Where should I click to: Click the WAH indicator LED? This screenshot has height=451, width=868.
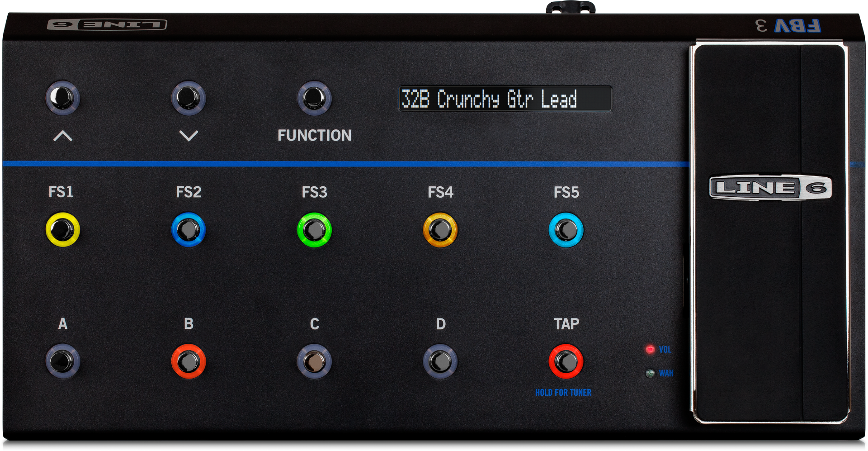pyautogui.click(x=650, y=373)
